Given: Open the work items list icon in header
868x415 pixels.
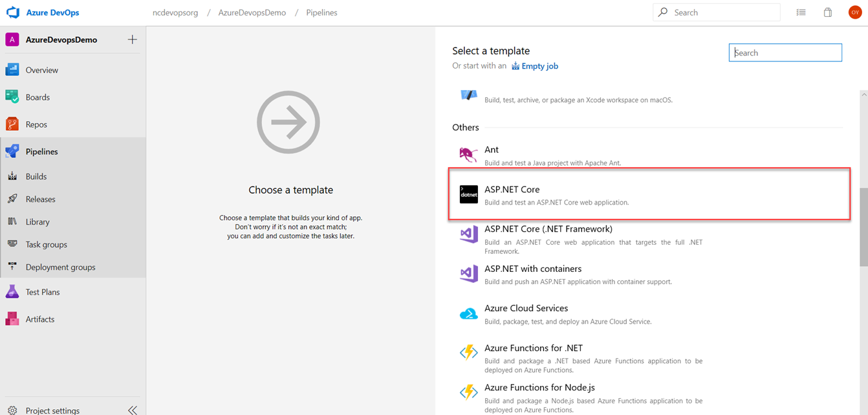Looking at the screenshot, I should pyautogui.click(x=801, y=12).
